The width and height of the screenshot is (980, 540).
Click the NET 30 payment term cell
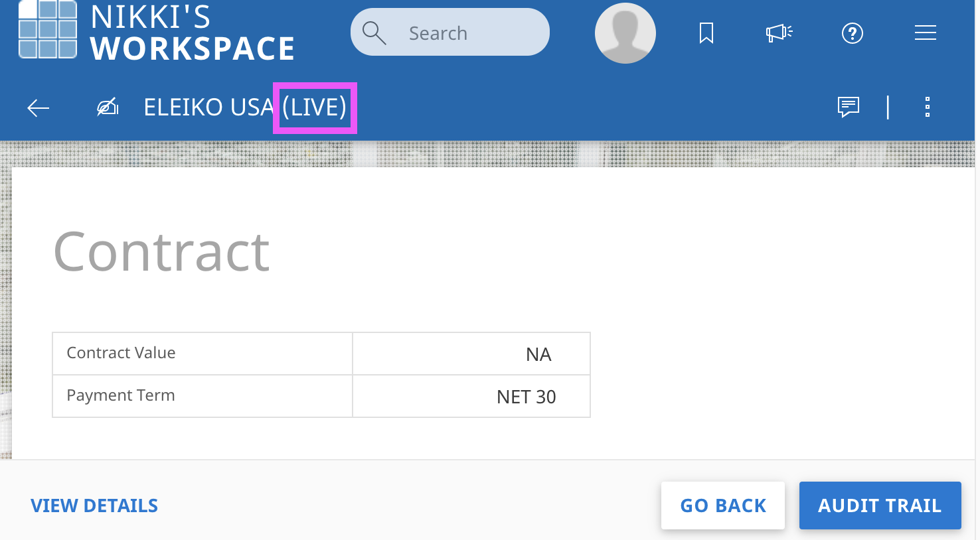526,397
